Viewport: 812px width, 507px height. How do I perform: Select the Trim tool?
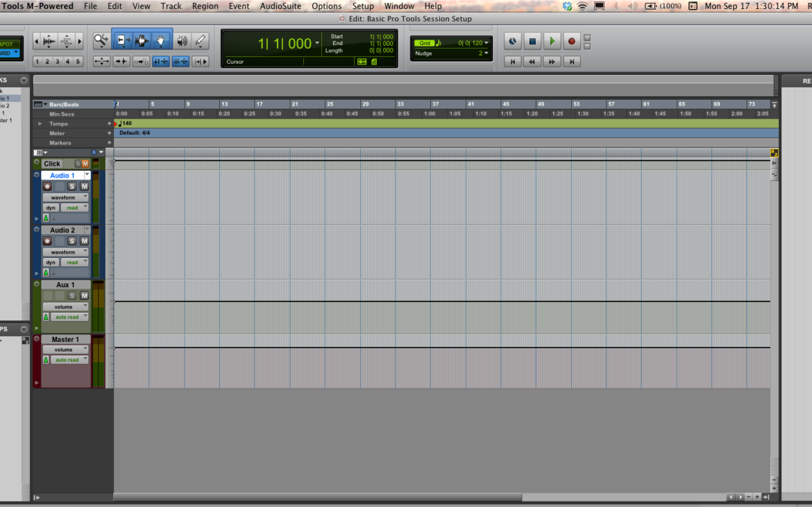click(124, 40)
